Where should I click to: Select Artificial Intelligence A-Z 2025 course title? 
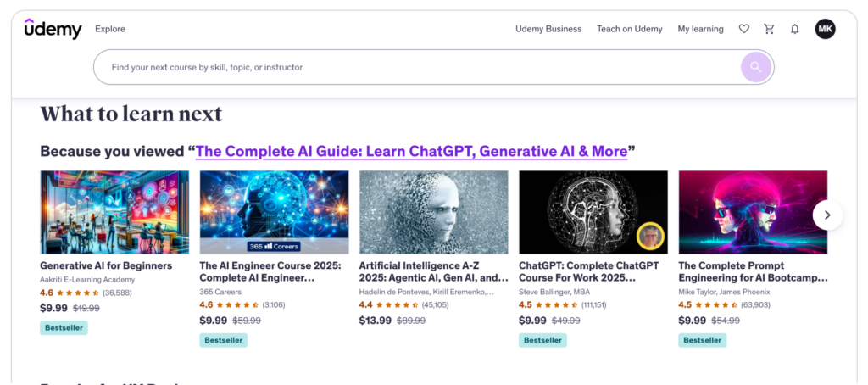coord(433,271)
